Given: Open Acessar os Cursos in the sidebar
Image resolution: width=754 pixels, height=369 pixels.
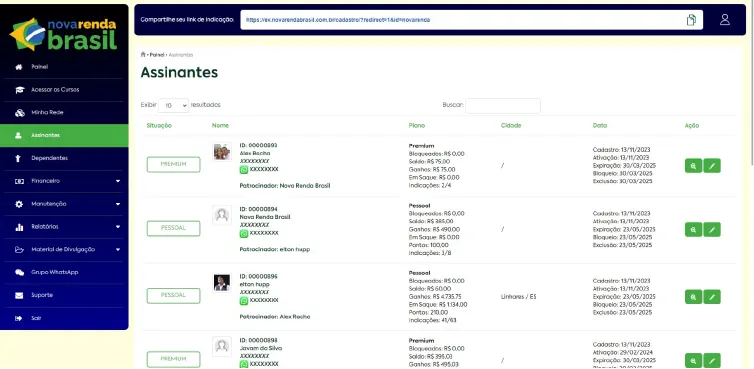Looking at the screenshot, I should point(64,90).
